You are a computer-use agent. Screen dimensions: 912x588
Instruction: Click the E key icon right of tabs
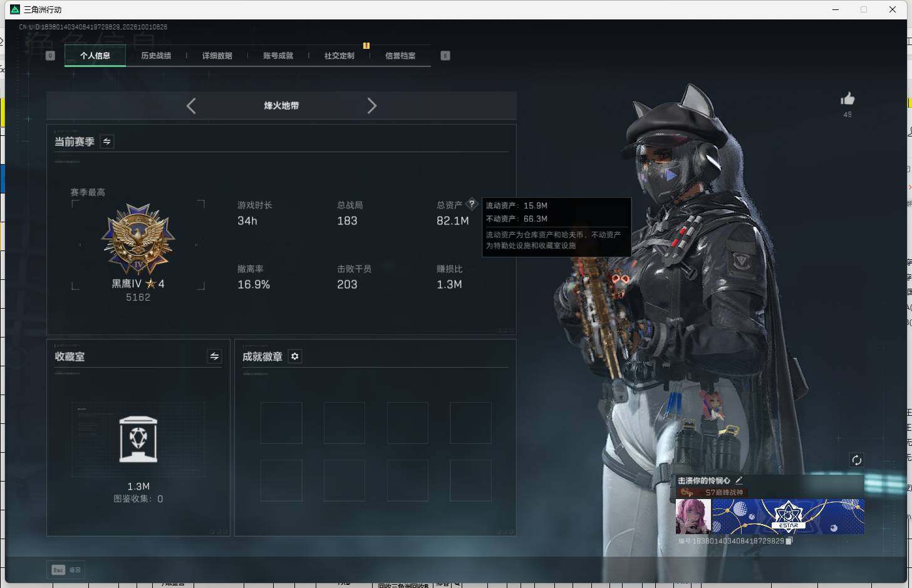tap(445, 56)
